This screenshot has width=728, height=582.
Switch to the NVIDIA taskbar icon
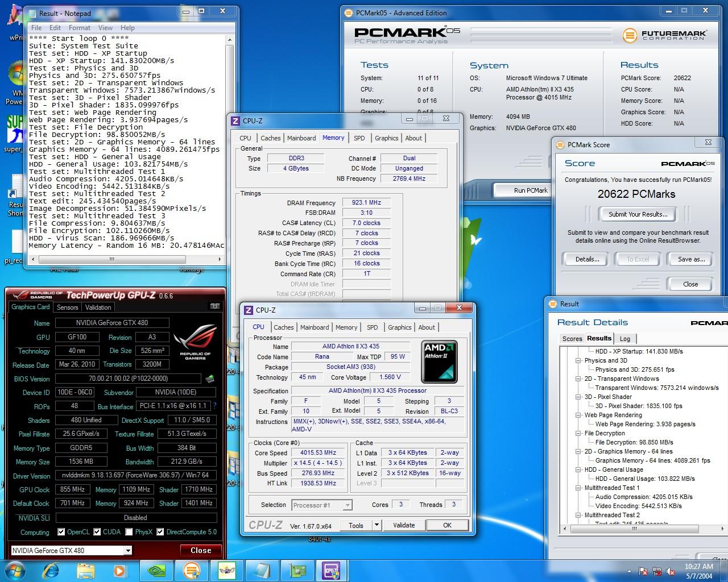(156, 570)
